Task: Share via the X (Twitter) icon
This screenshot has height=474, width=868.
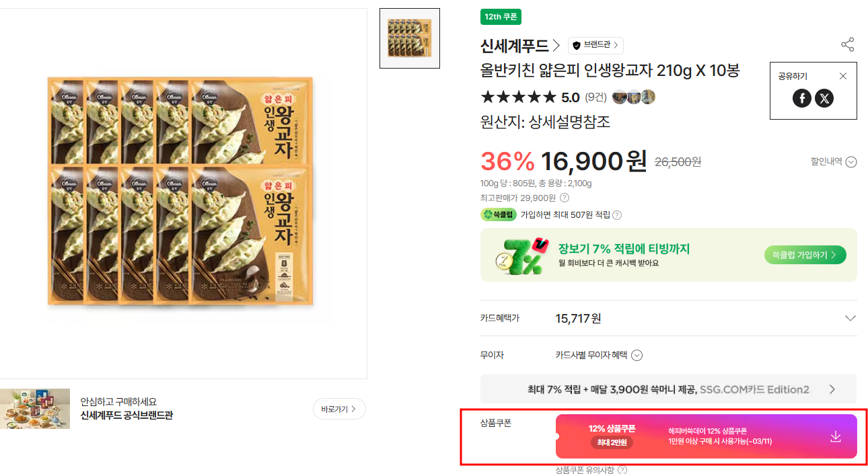Action: click(824, 98)
